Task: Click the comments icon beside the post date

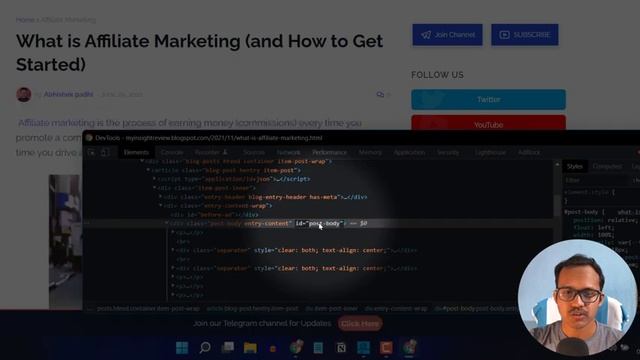Action: (x=380, y=95)
